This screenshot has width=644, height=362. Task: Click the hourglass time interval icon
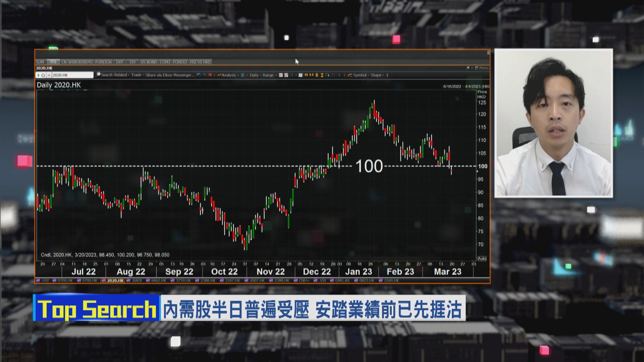click(322, 75)
